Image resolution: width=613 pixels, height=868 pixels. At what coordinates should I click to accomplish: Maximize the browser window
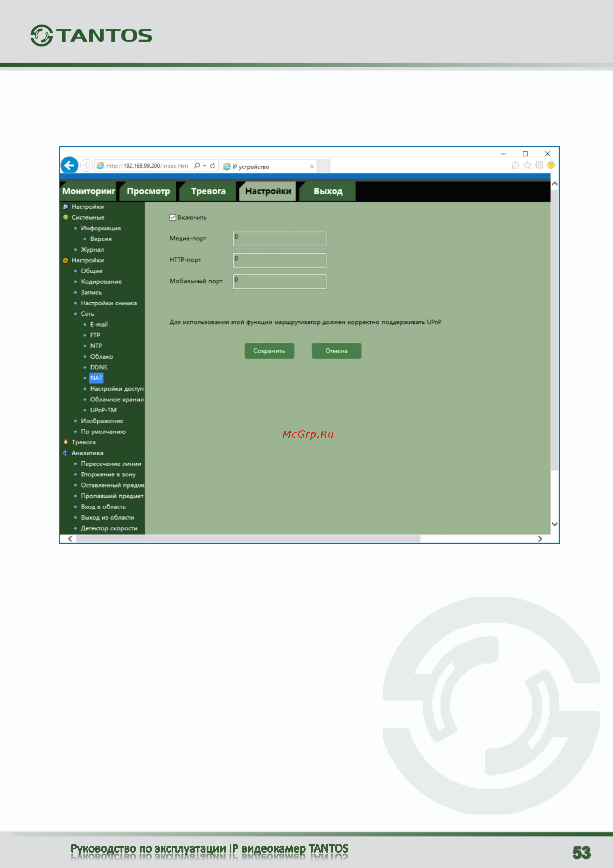[525, 153]
